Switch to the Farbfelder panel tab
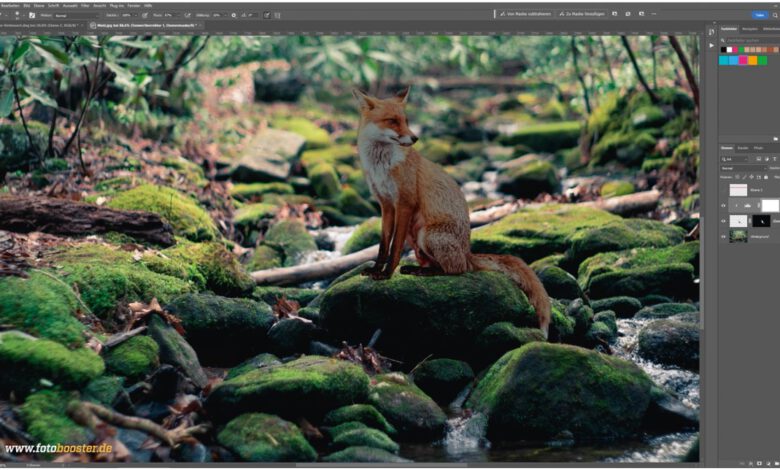Viewport: 780px width, 470px height. 728,29
